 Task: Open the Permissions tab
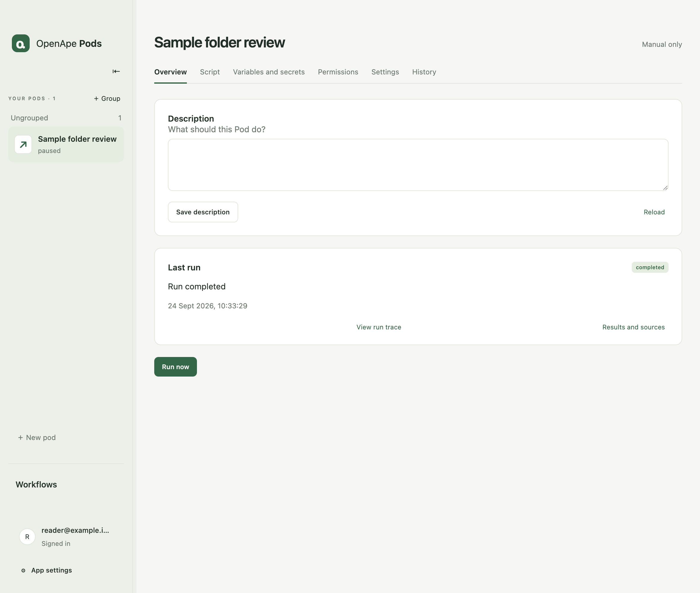click(x=338, y=72)
